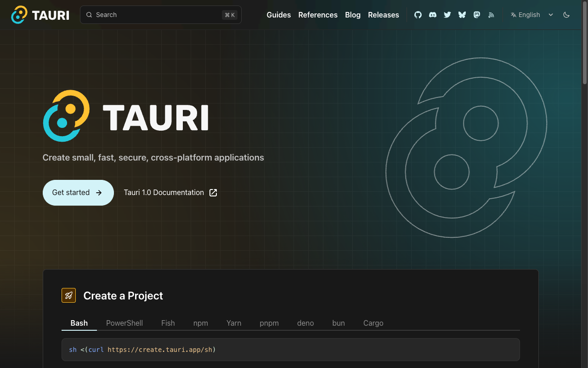The image size is (588, 368).
Task: Click the Get started button
Action: point(78,192)
